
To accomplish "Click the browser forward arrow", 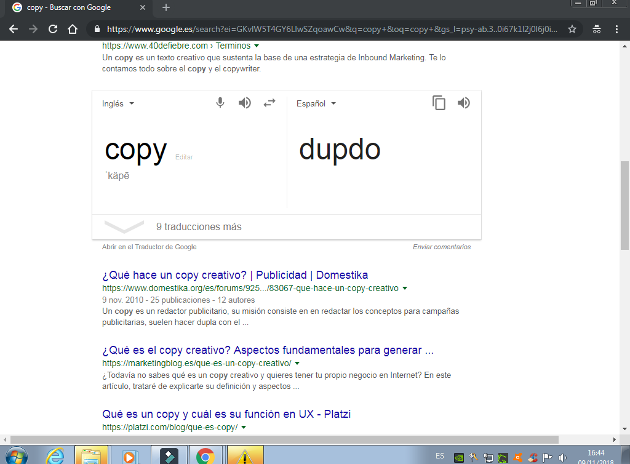I will (x=33, y=29).
